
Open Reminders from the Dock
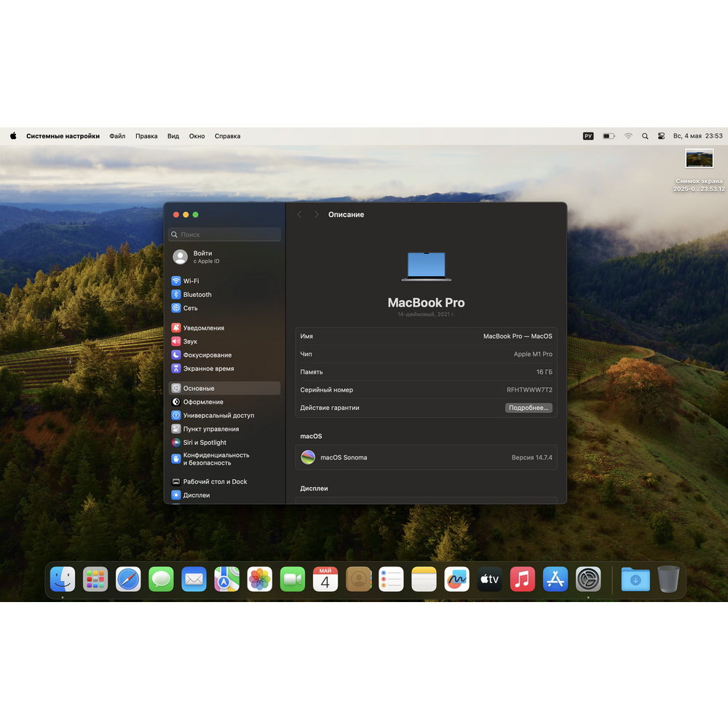391,579
